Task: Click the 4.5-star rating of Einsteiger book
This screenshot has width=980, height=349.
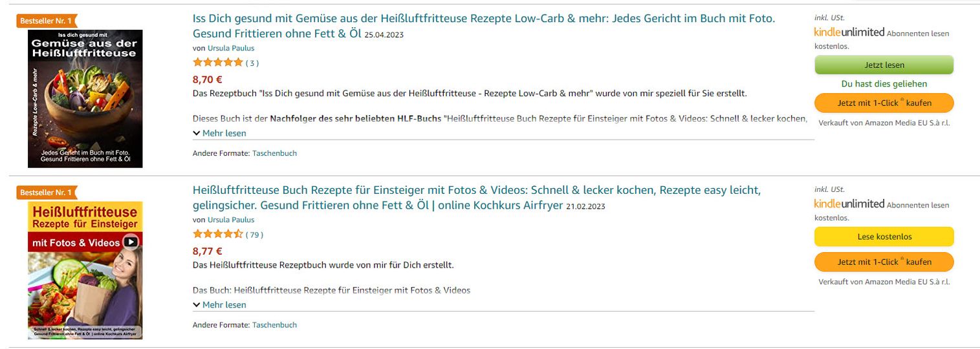Action: click(217, 235)
